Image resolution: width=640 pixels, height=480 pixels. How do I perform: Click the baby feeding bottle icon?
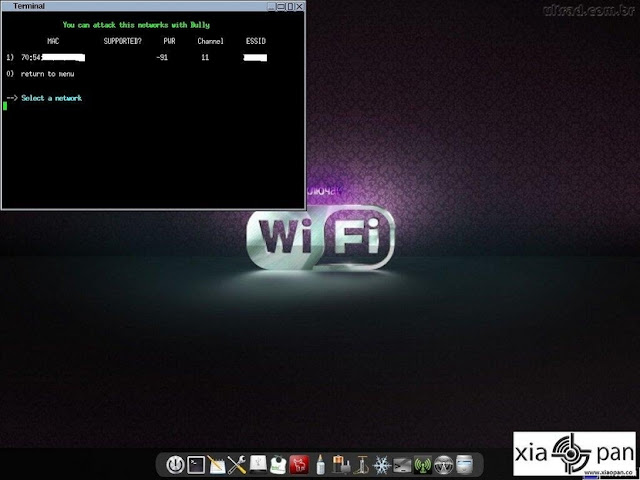coord(320,464)
